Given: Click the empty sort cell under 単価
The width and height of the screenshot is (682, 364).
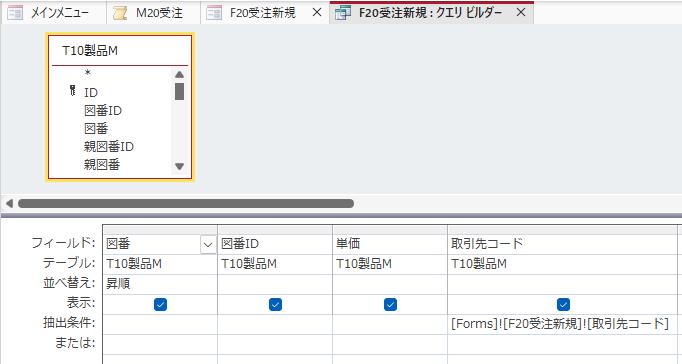Looking at the screenshot, I should point(390,284).
